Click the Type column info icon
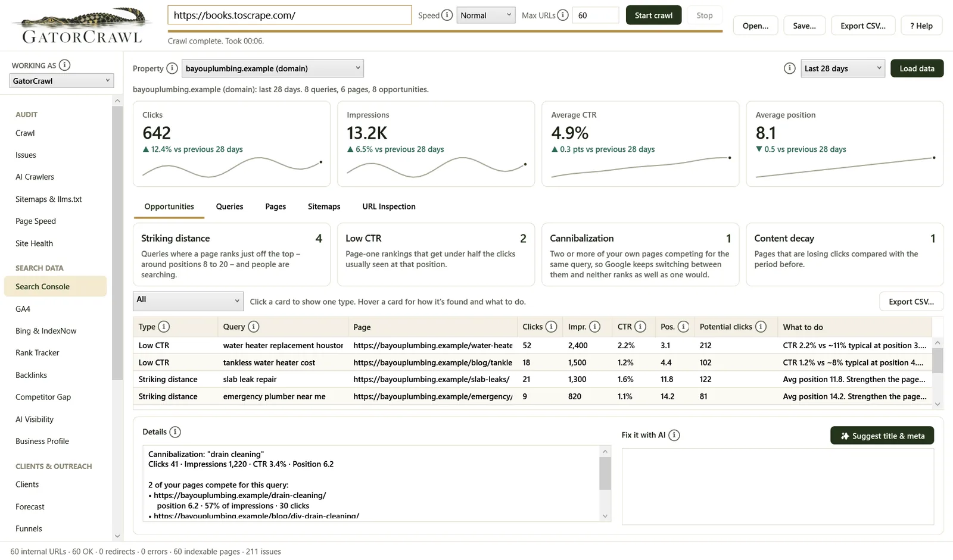The height and width of the screenshot is (560, 953). click(x=164, y=327)
